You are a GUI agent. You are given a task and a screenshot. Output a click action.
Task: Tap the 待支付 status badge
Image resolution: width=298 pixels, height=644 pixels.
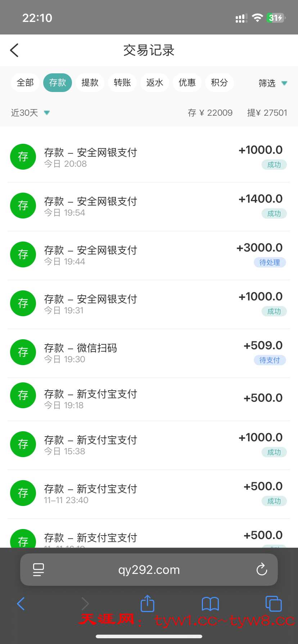(270, 360)
